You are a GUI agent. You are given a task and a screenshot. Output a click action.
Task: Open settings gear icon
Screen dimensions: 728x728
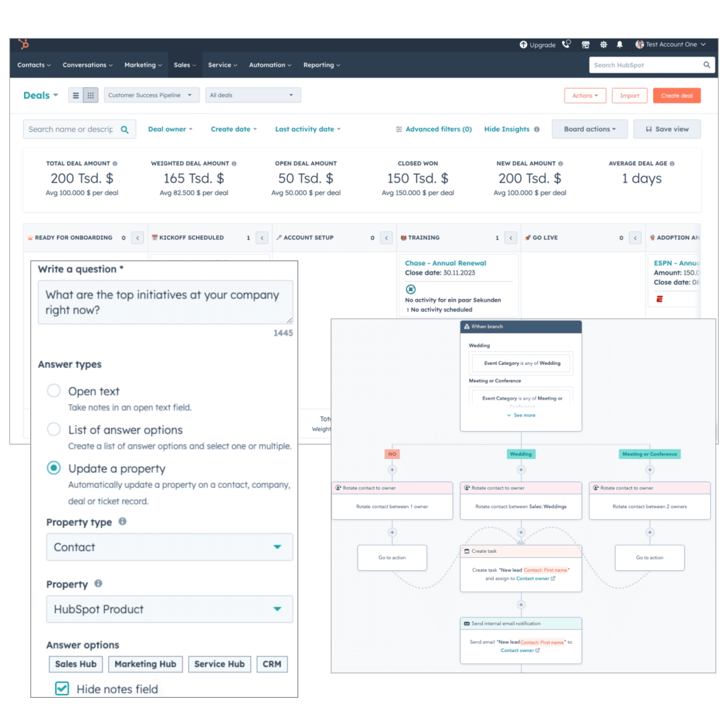[x=604, y=45]
